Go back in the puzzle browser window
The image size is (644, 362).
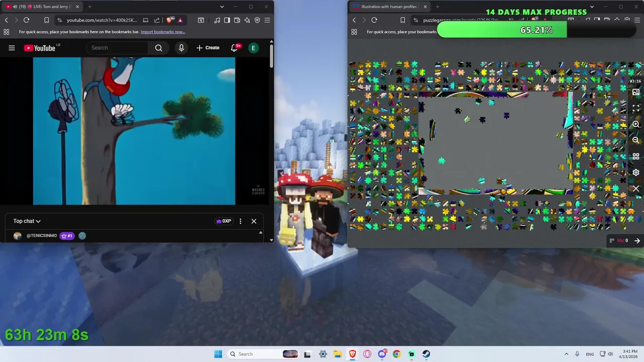coord(354,20)
